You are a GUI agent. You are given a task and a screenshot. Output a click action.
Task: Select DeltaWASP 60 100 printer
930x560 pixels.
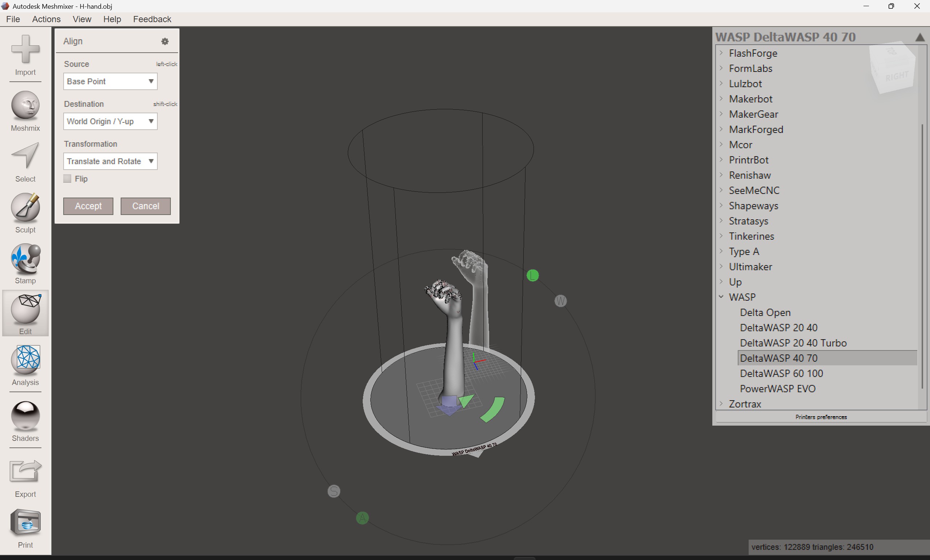(x=781, y=373)
